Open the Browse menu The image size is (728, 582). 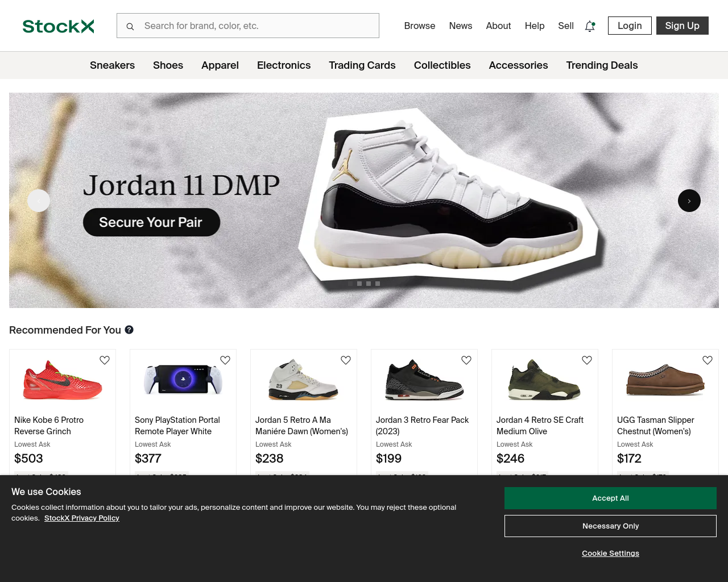click(420, 26)
